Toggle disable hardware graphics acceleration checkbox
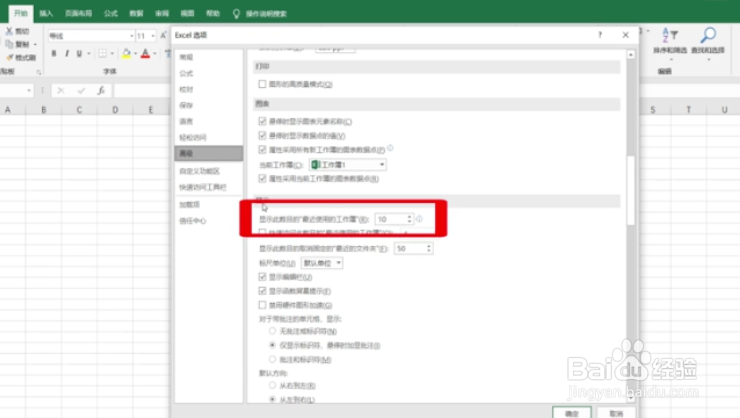This screenshot has height=418, width=740. tap(262, 305)
